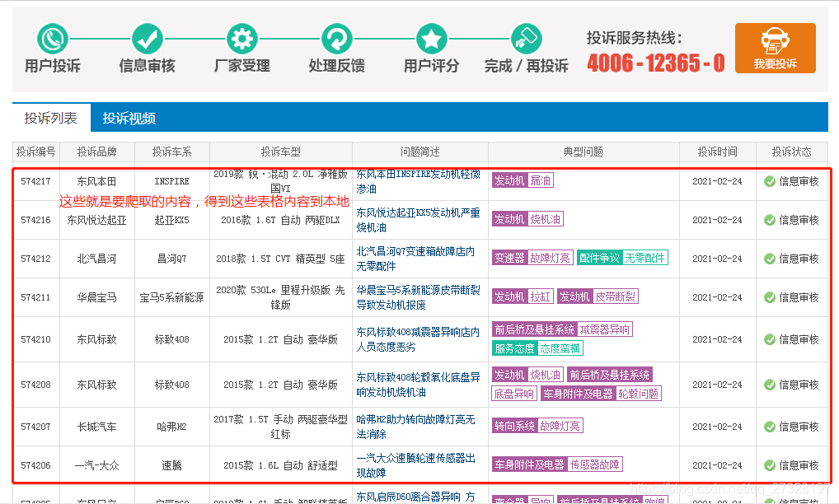839x504 pixels.
Task: Click the 投诉车型 column header
Action: pos(281,152)
